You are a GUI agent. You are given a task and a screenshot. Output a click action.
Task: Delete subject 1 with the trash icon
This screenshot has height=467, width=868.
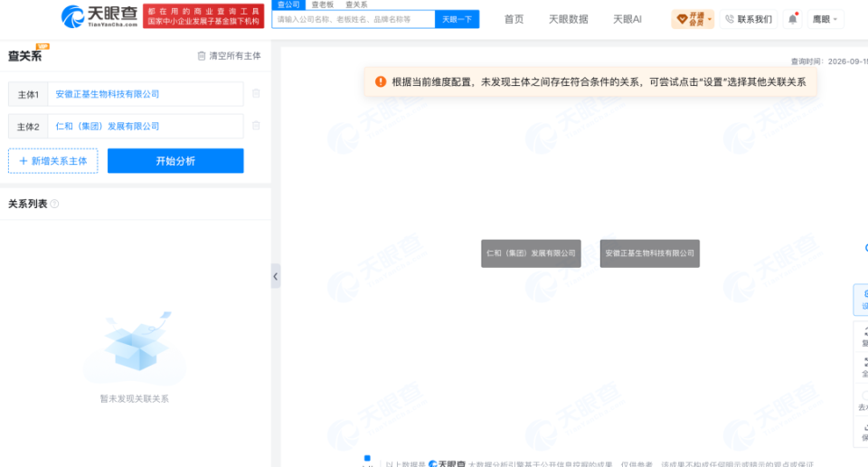click(256, 93)
